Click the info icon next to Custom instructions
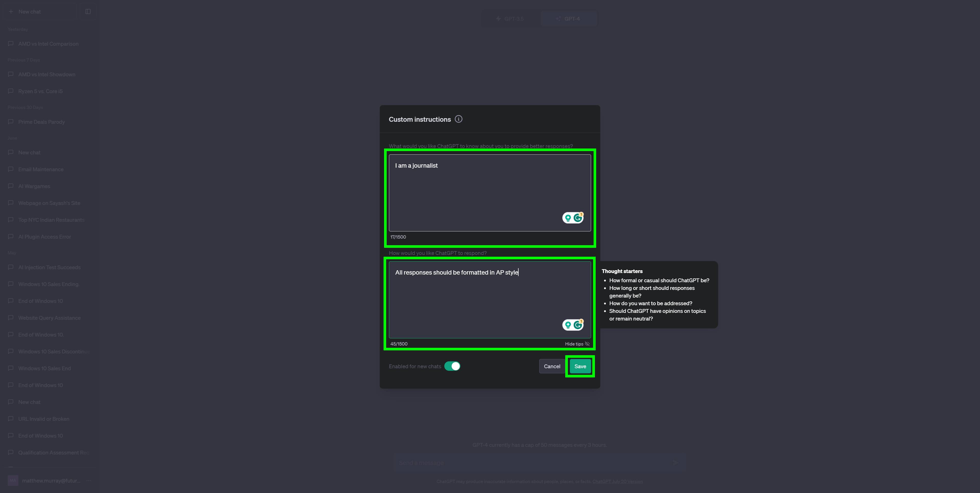 (x=458, y=119)
